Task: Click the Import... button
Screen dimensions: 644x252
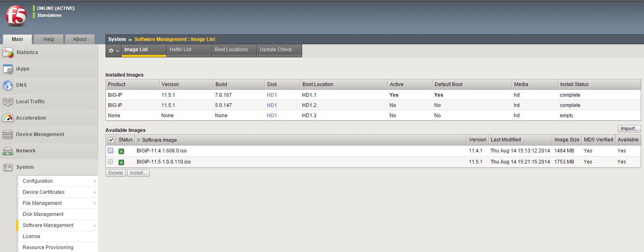Action: pyautogui.click(x=629, y=129)
